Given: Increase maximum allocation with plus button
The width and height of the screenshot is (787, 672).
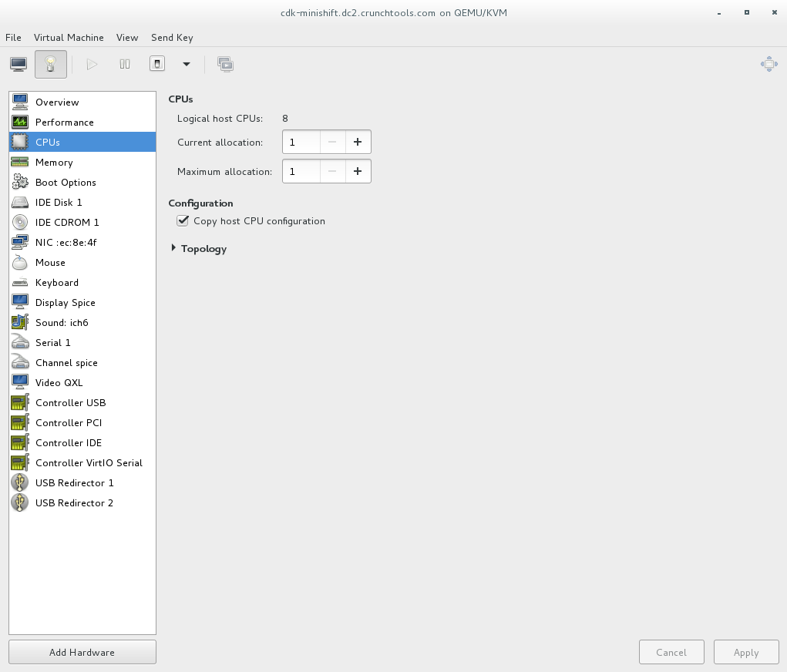Looking at the screenshot, I should tap(358, 171).
